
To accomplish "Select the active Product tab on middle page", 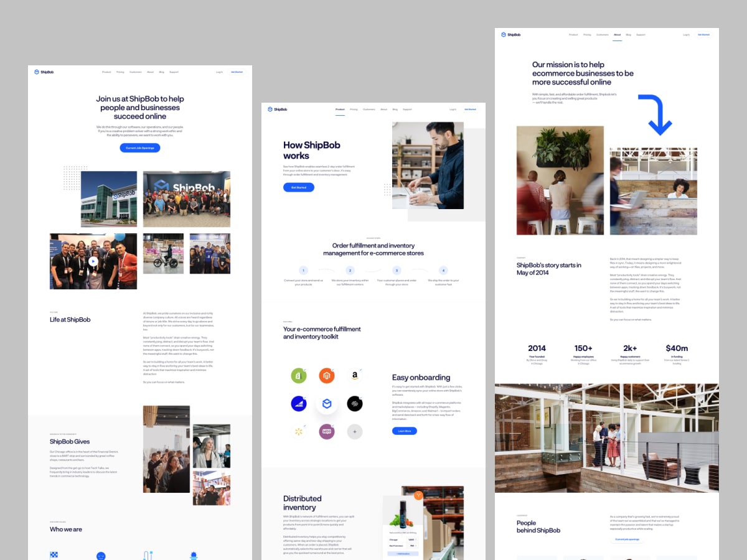I will pyautogui.click(x=340, y=110).
